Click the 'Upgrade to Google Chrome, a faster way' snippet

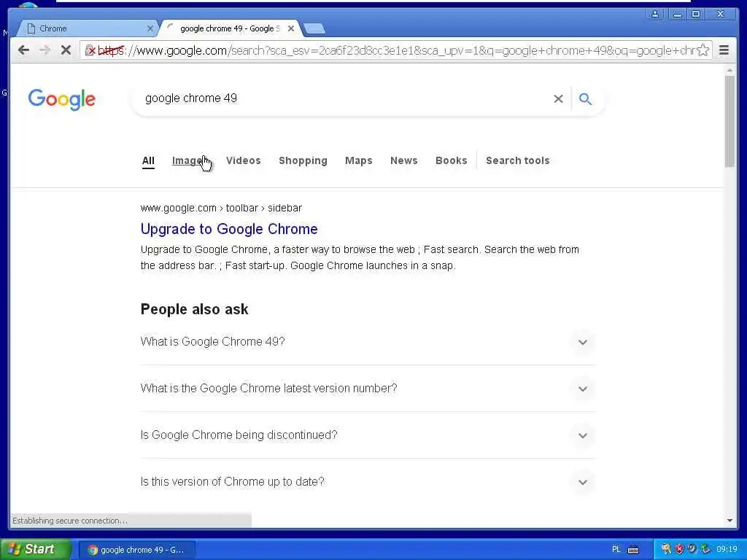pyautogui.click(x=360, y=257)
